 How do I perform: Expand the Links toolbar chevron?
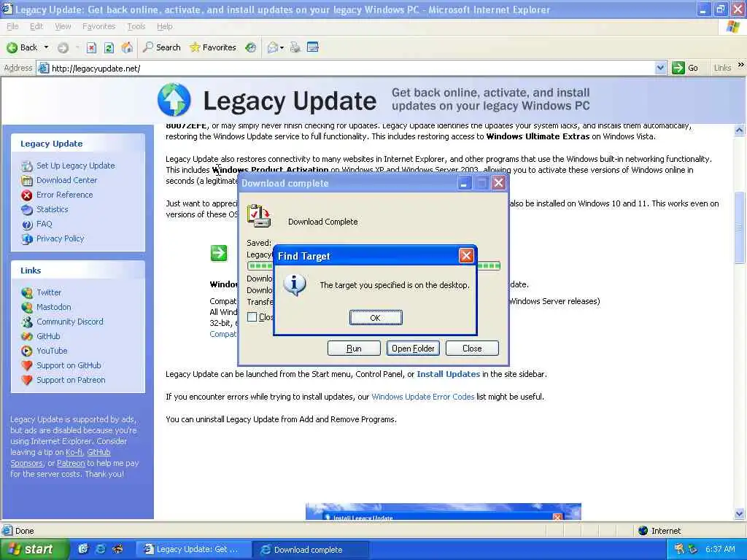[741, 64]
